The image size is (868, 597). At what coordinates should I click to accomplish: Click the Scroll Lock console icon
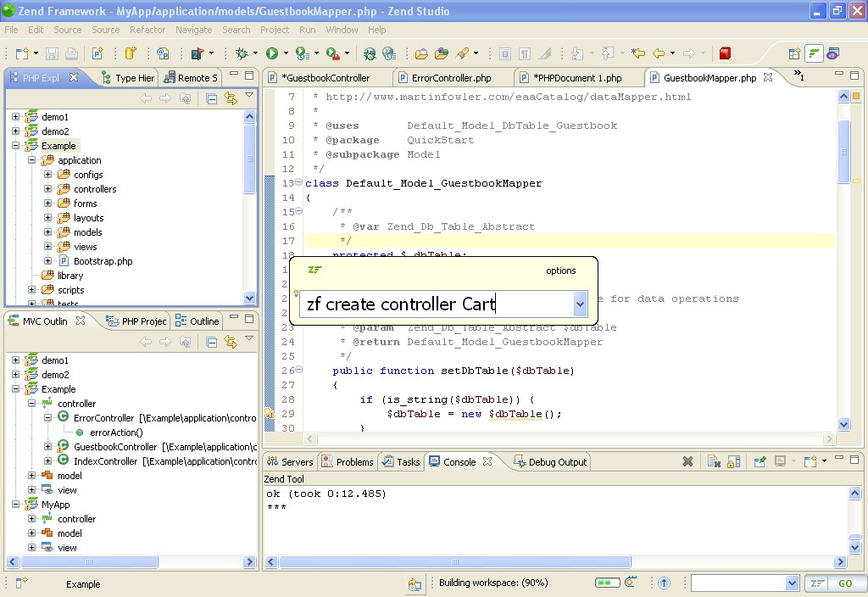pyautogui.click(x=733, y=461)
